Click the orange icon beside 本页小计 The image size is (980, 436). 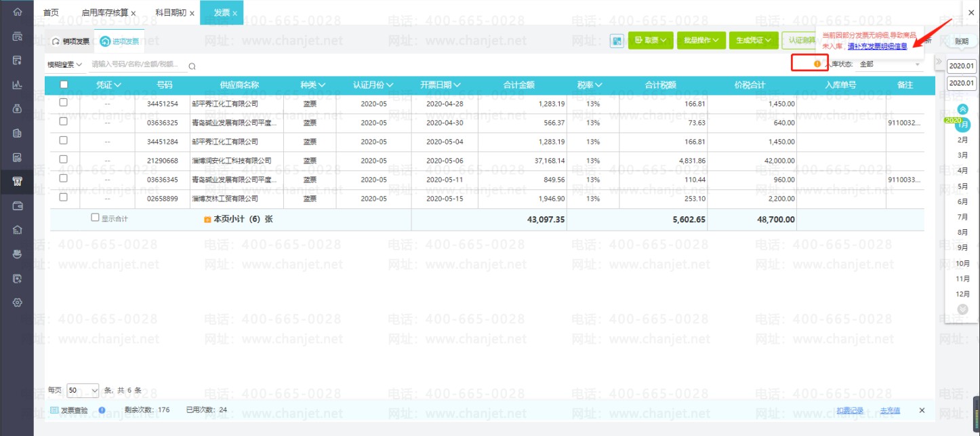[x=207, y=220]
